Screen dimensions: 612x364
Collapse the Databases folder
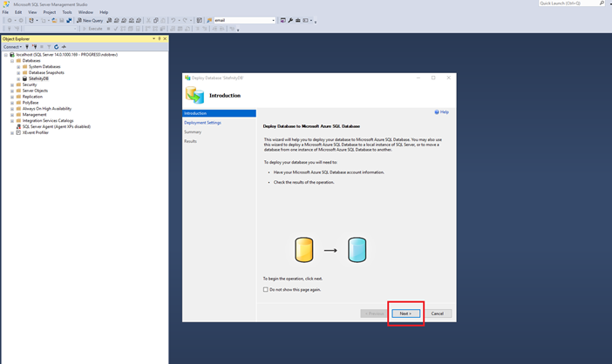[12, 60]
